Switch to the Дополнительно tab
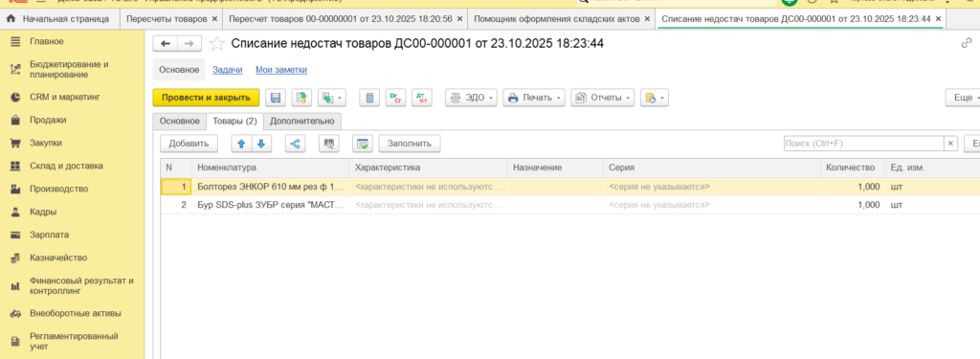980x359 pixels. click(302, 121)
